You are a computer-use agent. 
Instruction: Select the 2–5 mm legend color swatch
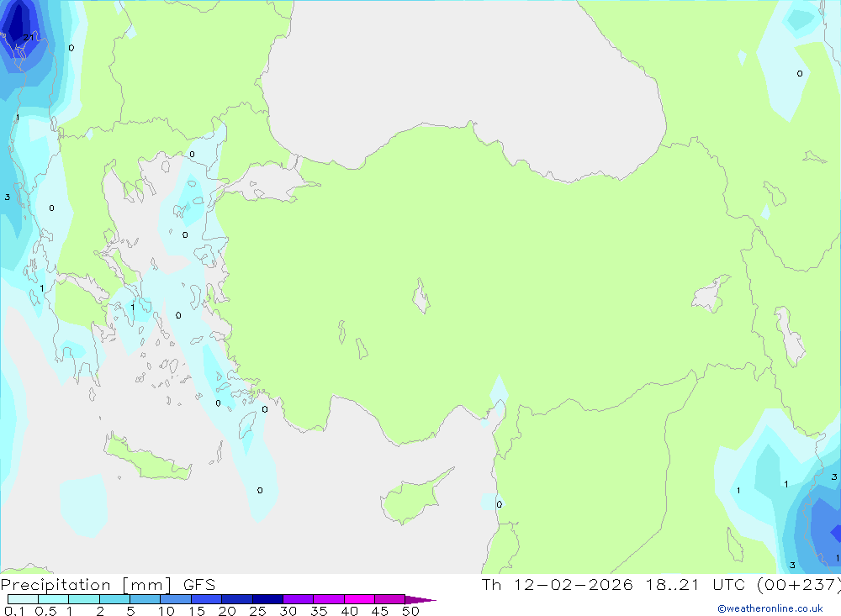point(114,599)
